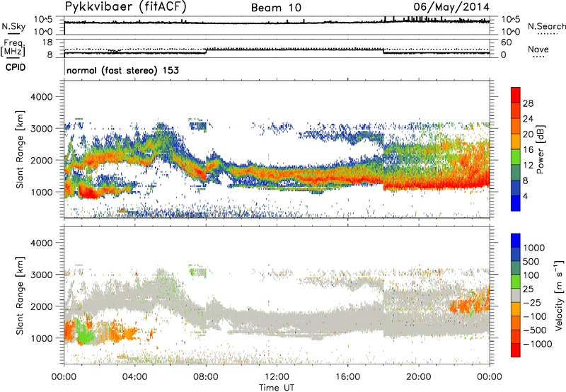Click the '16:00' time tick label
The width and height of the screenshot is (566, 392).
point(347,377)
